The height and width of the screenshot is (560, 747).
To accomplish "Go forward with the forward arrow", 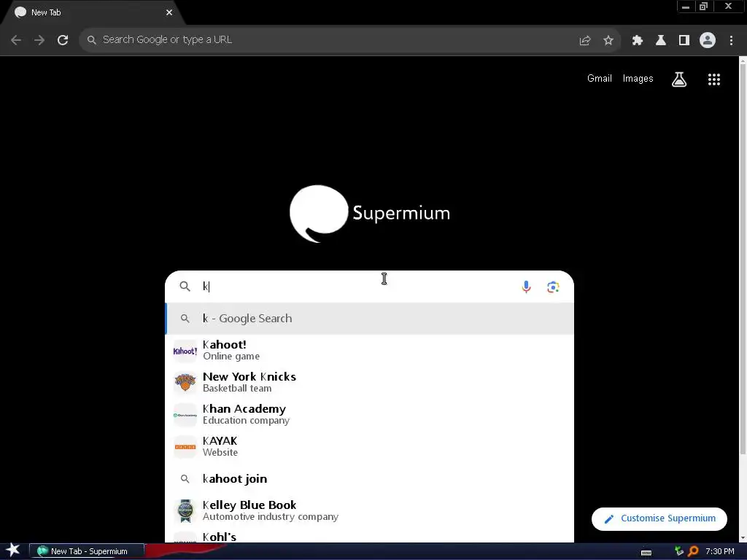I will 39,40.
